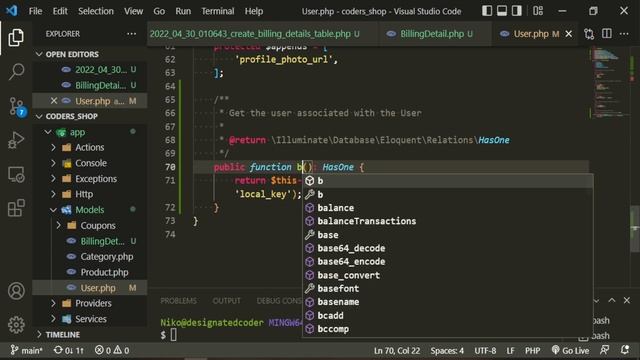The width and height of the screenshot is (640, 360).
Task: Expand the Services folder
Action: 53,319
